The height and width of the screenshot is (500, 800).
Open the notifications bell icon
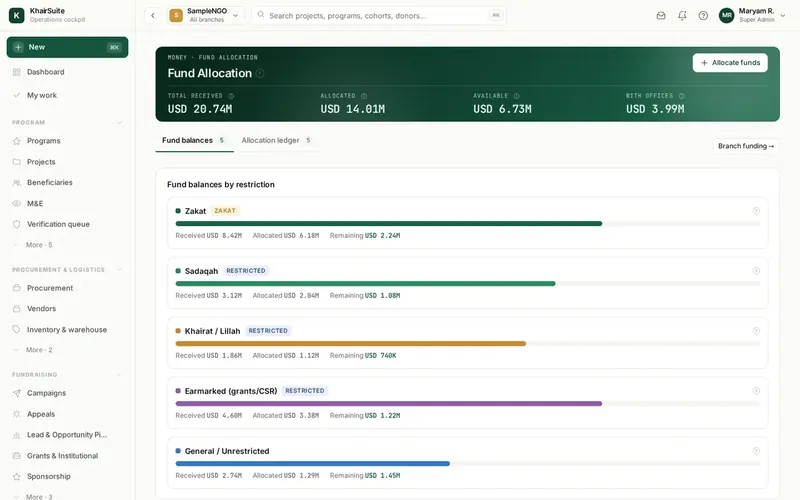tap(682, 15)
